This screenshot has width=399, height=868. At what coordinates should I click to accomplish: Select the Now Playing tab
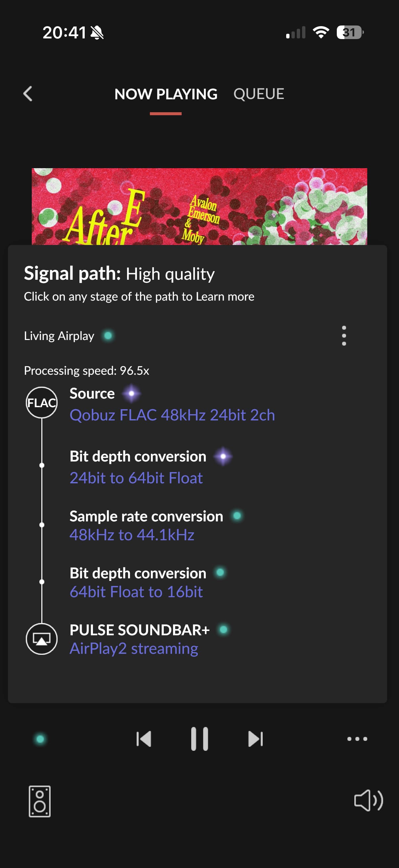(166, 94)
